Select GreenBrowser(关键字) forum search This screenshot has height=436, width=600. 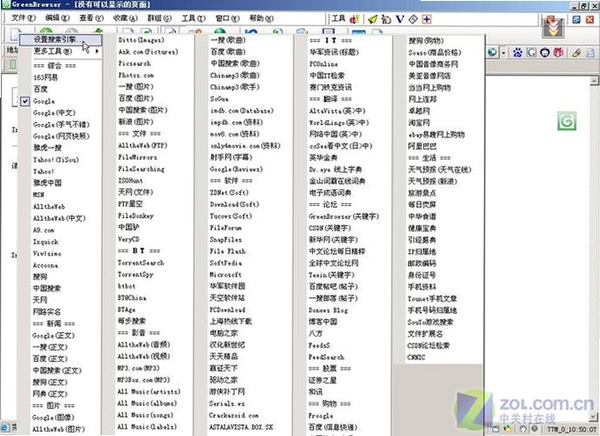point(344,216)
